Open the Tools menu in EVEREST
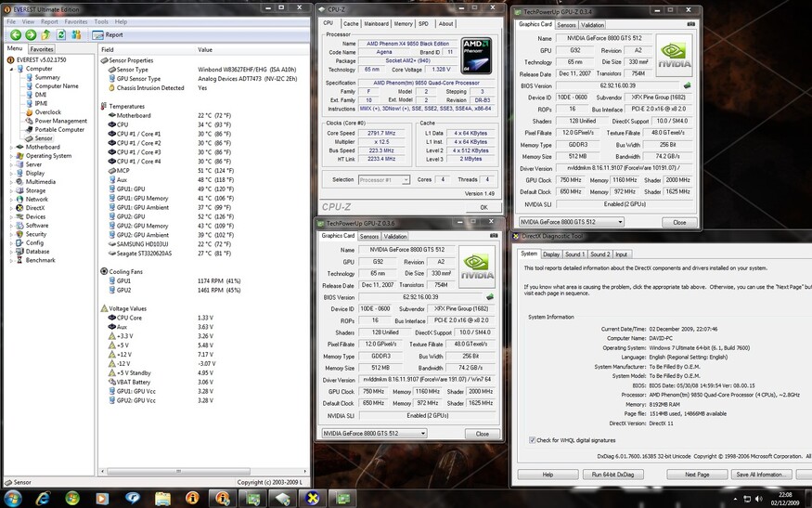 pos(101,21)
